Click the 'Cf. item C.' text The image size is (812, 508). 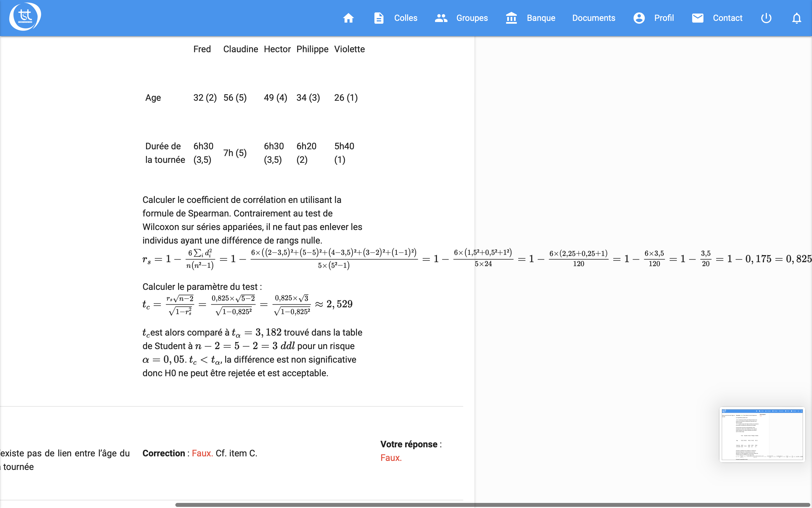(236, 453)
